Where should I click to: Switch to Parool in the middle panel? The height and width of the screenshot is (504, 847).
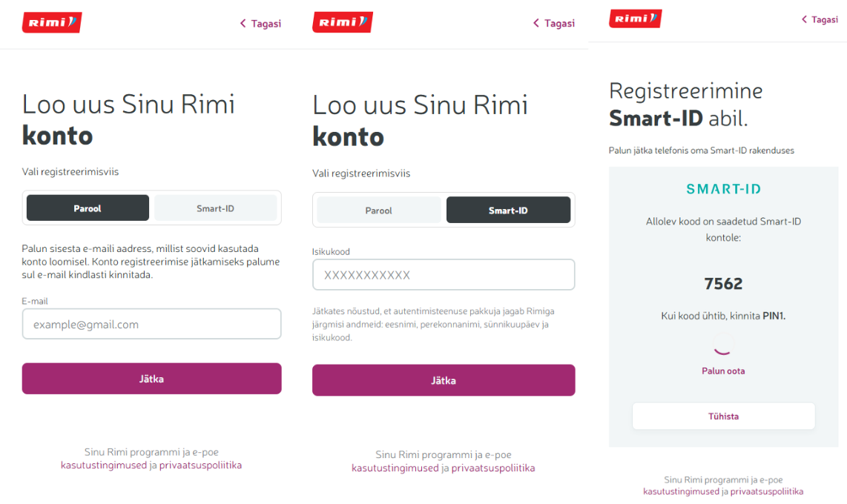[x=378, y=210]
